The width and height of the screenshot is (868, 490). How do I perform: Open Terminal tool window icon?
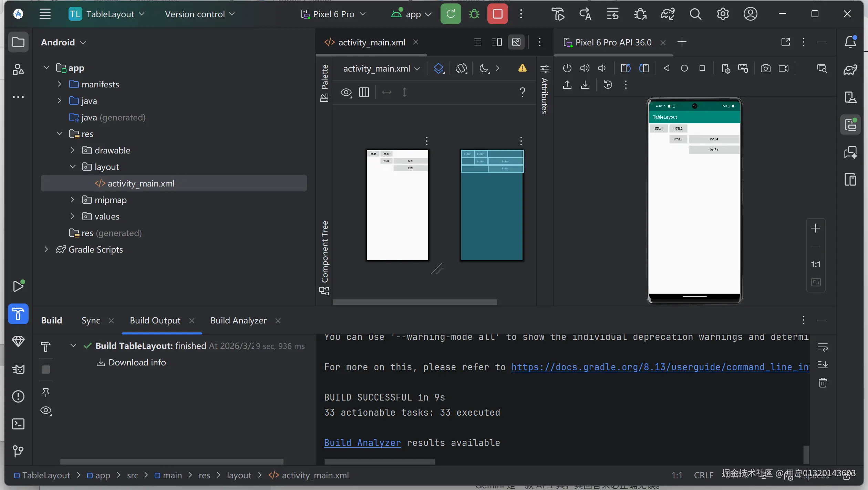[18, 424]
